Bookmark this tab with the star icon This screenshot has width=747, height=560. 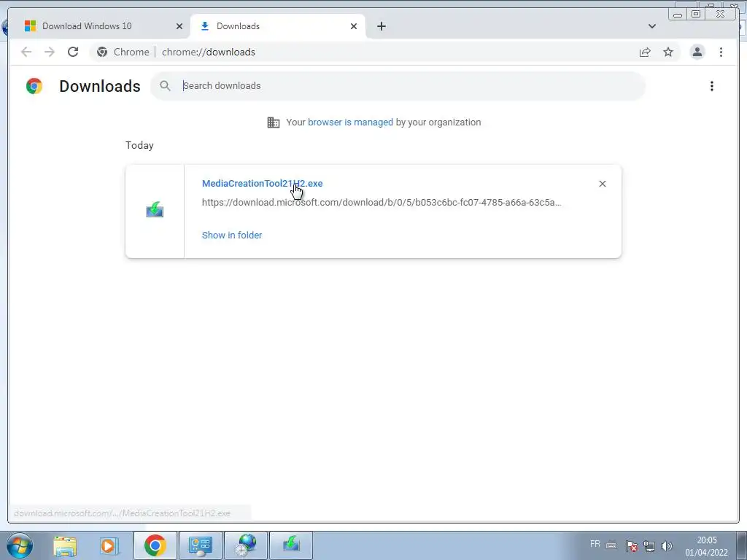click(x=668, y=52)
